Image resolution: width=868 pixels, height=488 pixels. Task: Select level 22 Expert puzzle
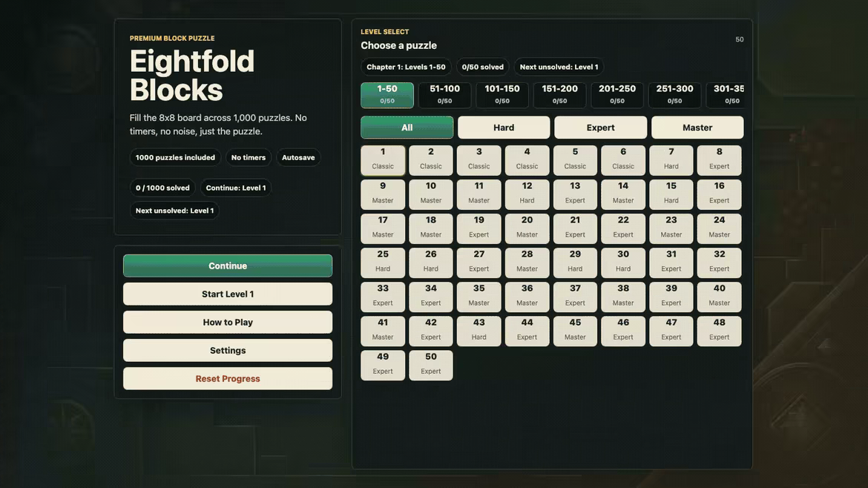pyautogui.click(x=623, y=228)
